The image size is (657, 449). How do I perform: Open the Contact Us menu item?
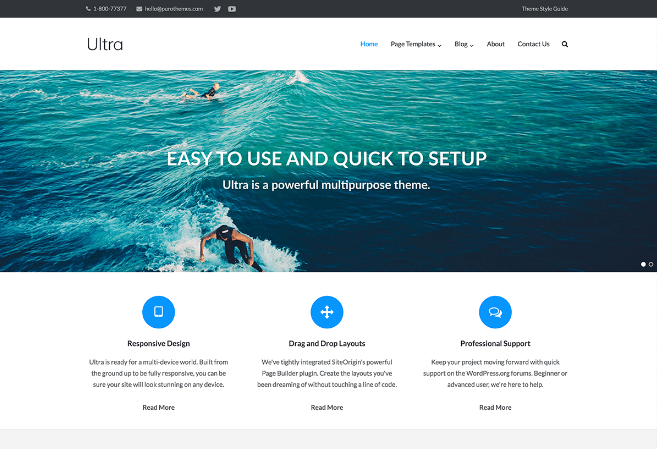(x=533, y=44)
